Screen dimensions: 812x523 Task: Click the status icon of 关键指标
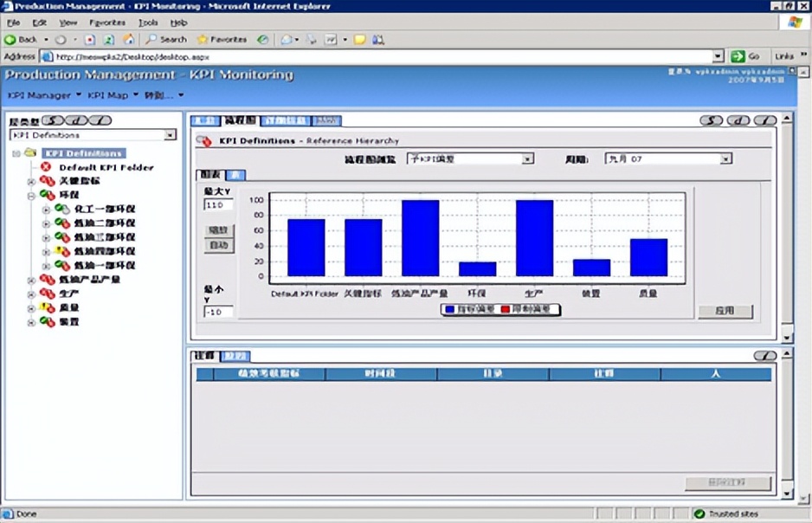[47, 181]
